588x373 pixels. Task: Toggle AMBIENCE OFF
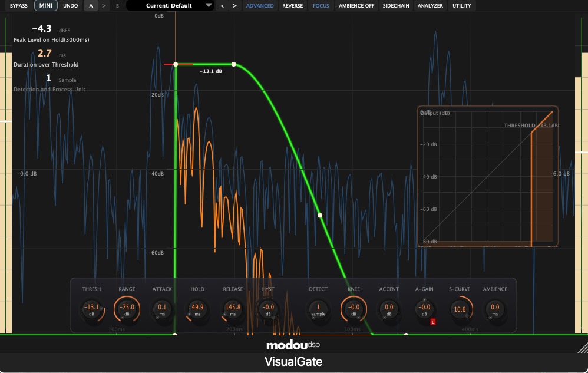356,6
